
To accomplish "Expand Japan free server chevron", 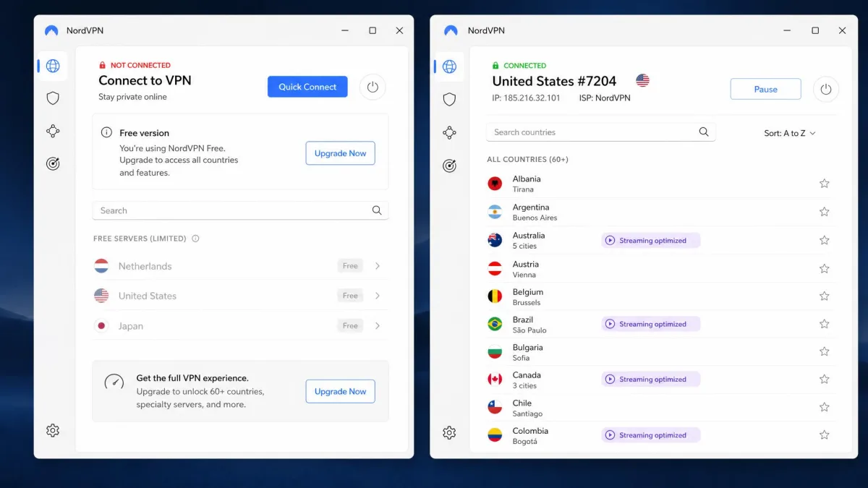I will pos(378,326).
